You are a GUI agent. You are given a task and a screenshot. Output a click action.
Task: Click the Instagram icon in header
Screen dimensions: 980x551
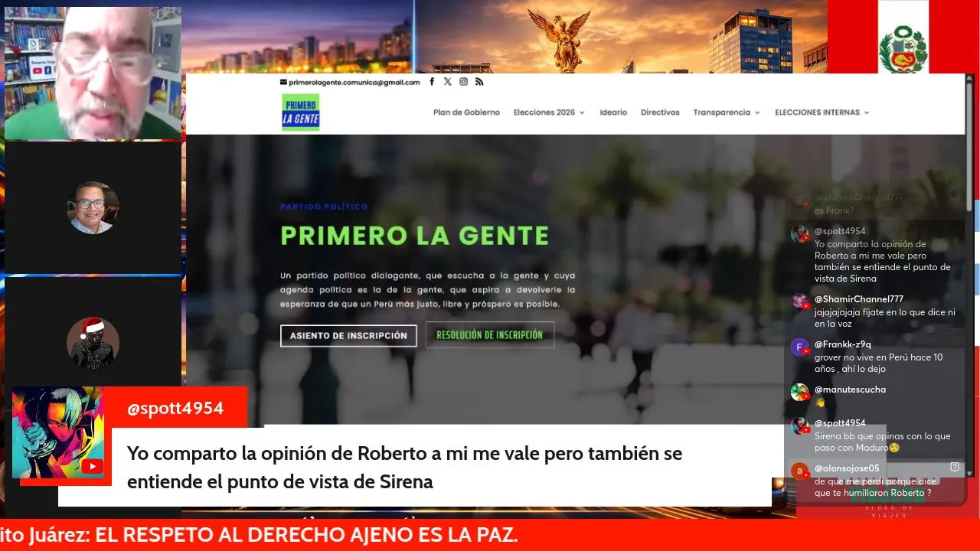pyautogui.click(x=463, y=82)
